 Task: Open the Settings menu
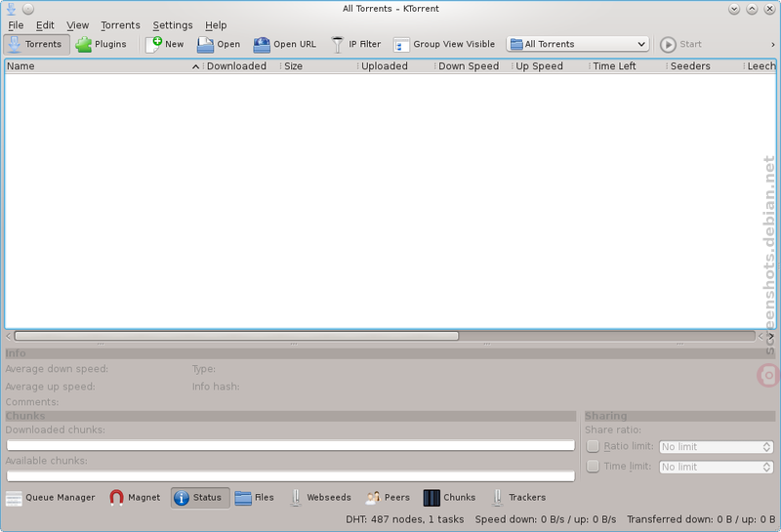tap(173, 25)
